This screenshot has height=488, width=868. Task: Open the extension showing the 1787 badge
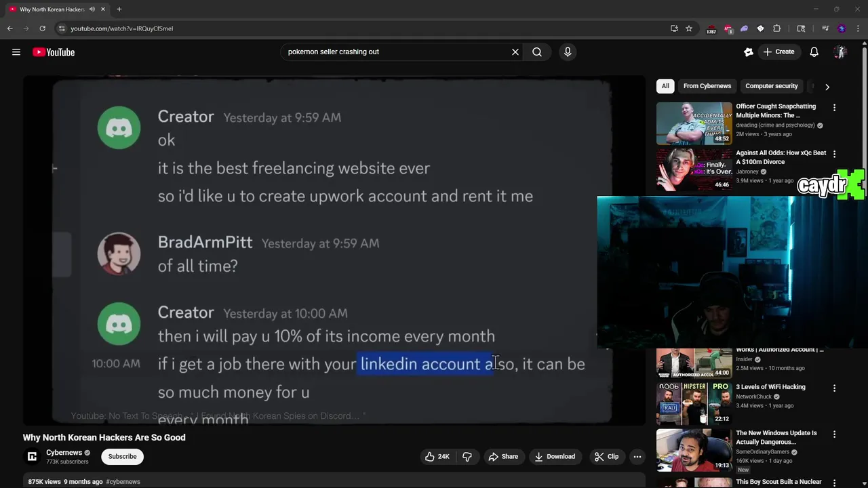(x=711, y=28)
